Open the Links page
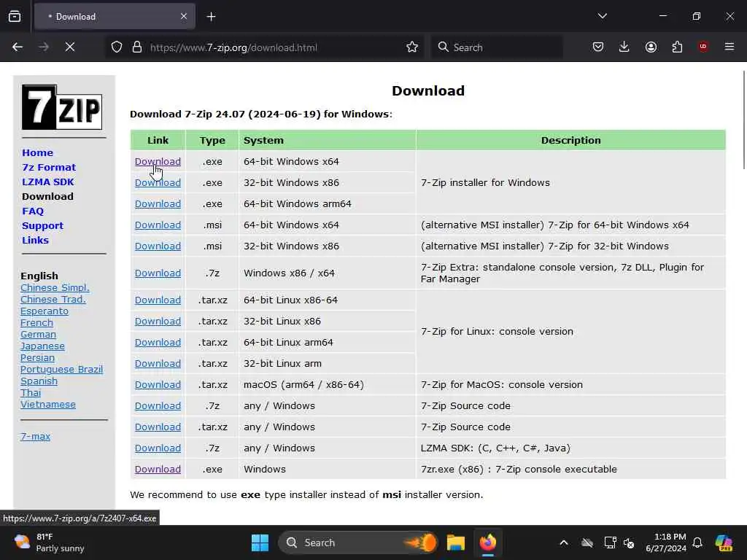Screen dimensions: 747x560 [x=35, y=241]
